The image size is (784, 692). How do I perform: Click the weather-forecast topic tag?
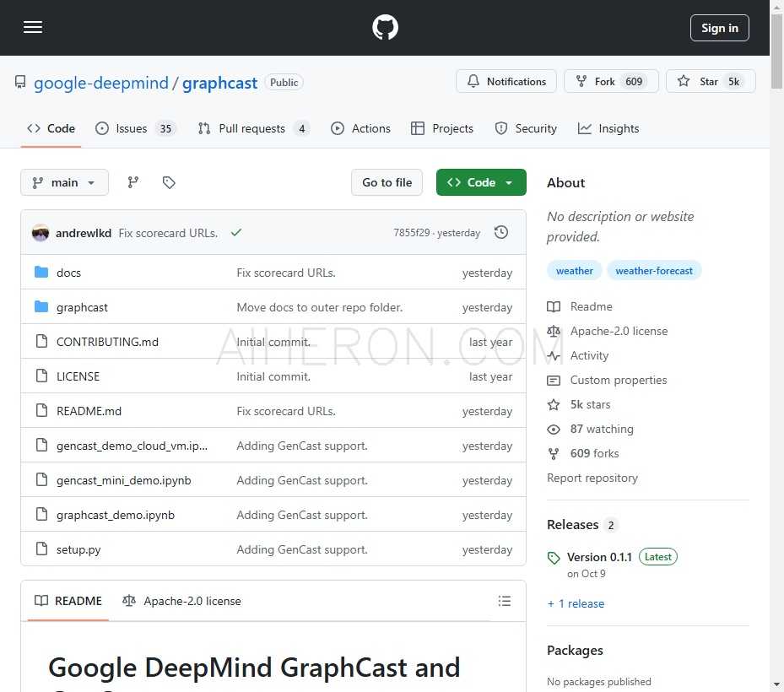(x=654, y=271)
